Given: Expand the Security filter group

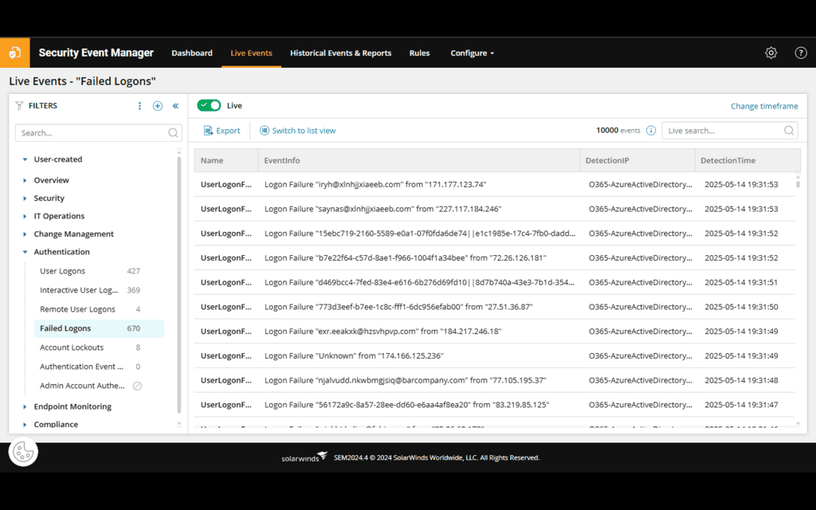Looking at the screenshot, I should pos(24,198).
